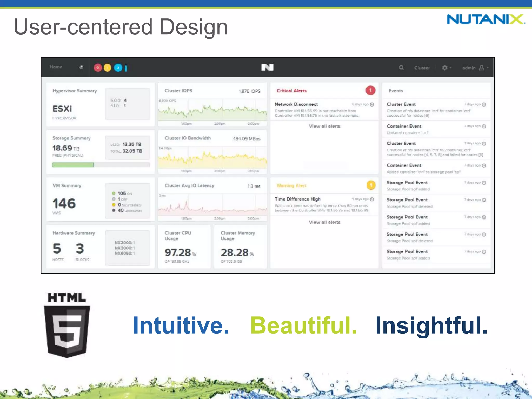Click the 1.3 ms latency reading
Screen dimensions: 532x399
click(x=254, y=186)
